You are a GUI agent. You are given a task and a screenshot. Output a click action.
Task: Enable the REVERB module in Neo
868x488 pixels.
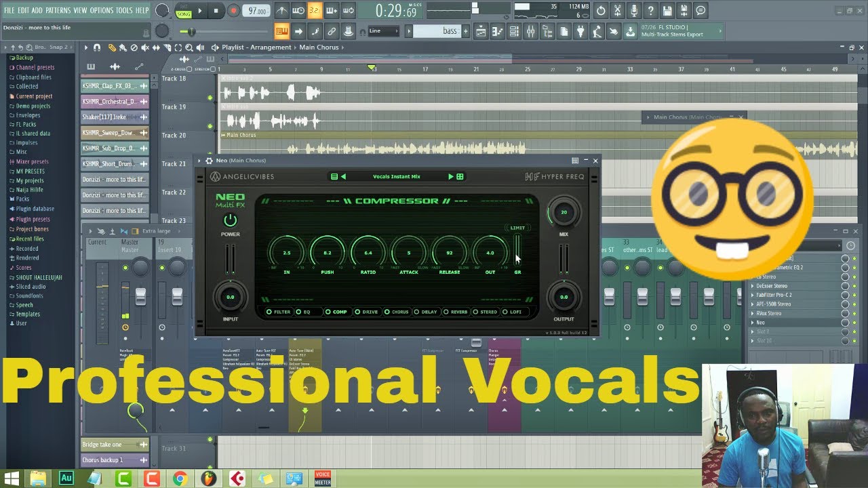[456, 312]
